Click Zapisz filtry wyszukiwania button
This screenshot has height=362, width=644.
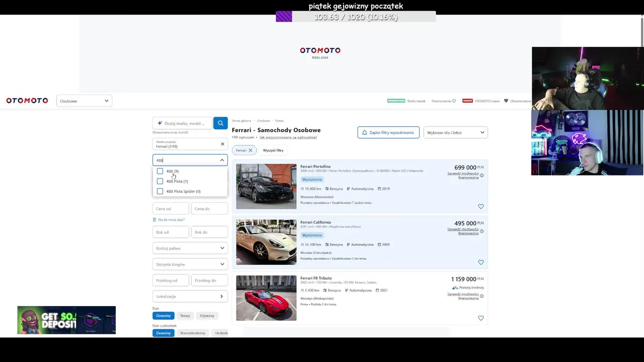point(388,133)
